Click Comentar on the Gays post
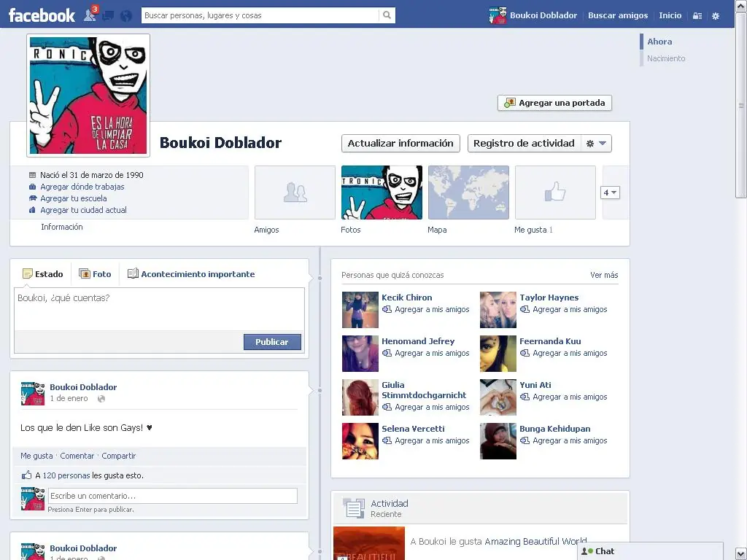 (77, 456)
